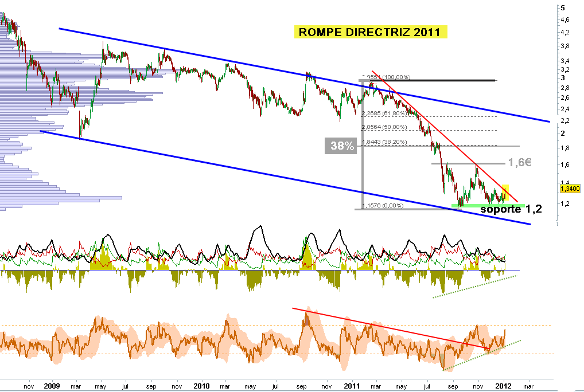
Task: Click the 'nov' label just before 2012
Action: pos(478,386)
